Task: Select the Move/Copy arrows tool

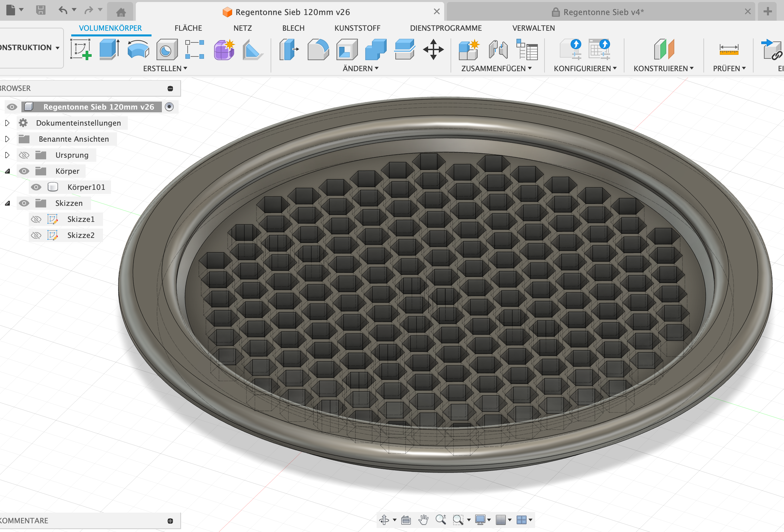Action: pos(433,49)
